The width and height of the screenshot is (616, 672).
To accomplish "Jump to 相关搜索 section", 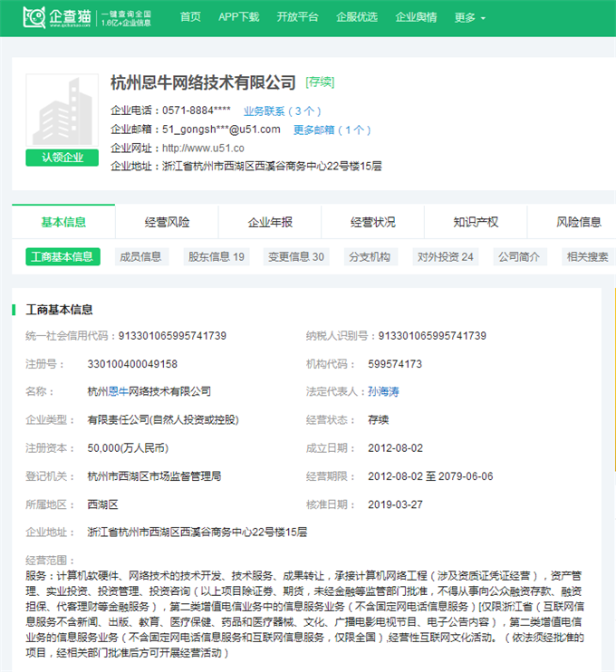I will pyautogui.click(x=588, y=256).
